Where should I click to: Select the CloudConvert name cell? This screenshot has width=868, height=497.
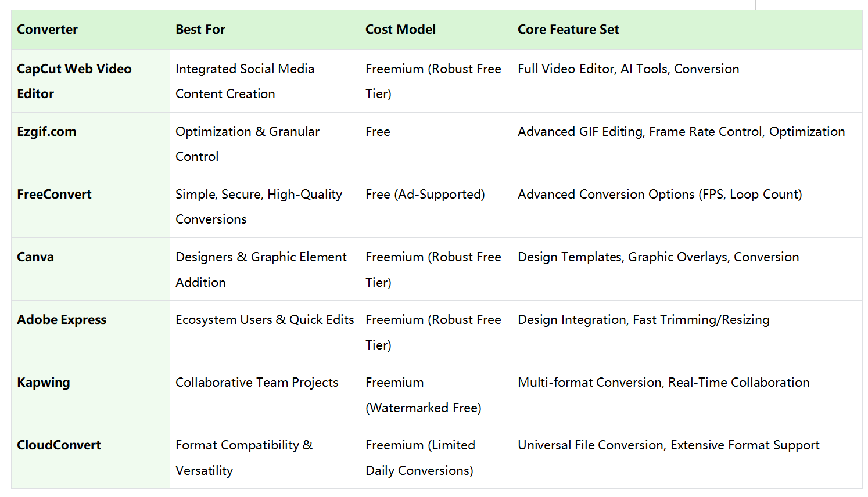(x=59, y=445)
